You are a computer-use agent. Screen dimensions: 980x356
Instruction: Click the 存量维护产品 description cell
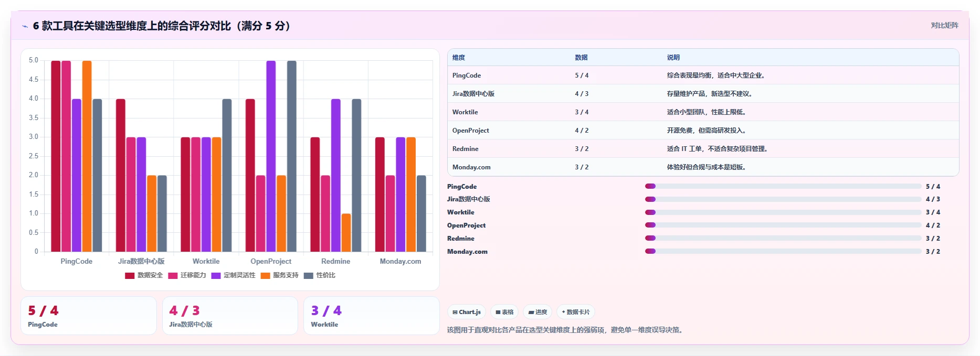711,94
